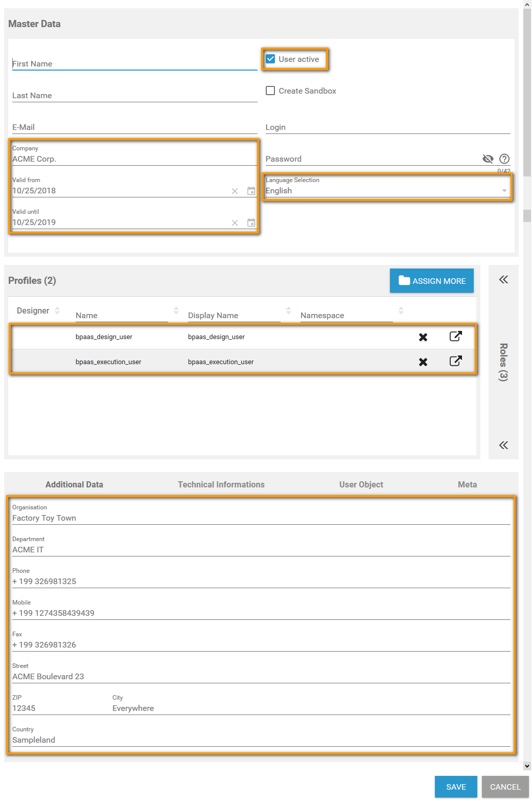Remove the bpaas_execution_user profile

423,362
